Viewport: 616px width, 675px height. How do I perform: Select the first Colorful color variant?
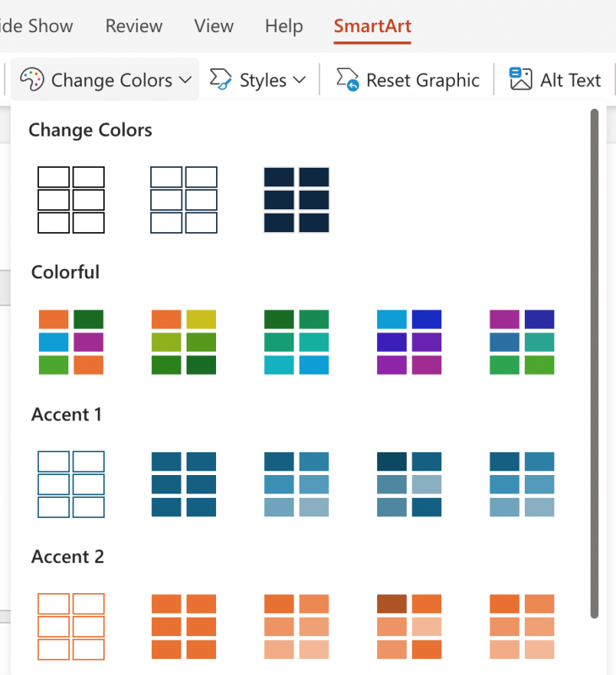(x=71, y=342)
